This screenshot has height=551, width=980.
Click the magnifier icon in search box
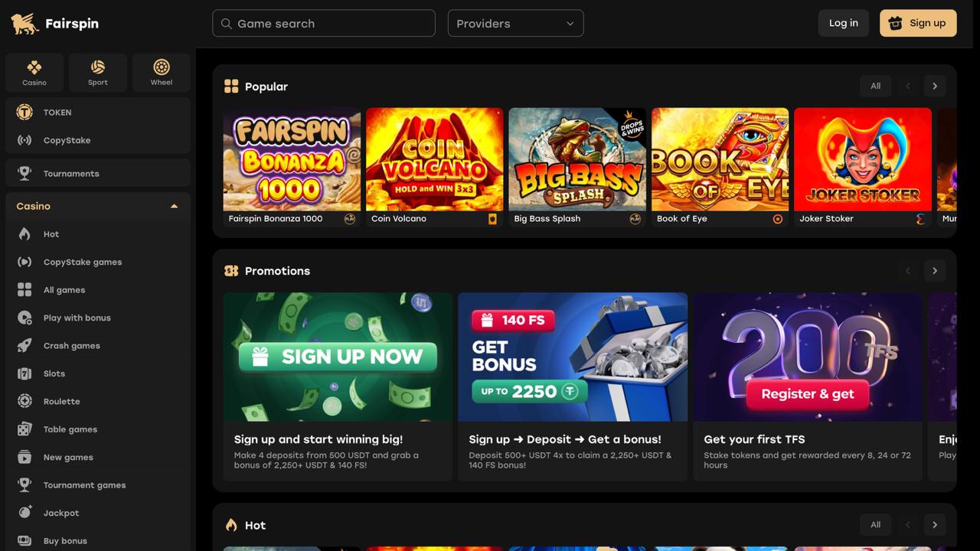tap(227, 24)
